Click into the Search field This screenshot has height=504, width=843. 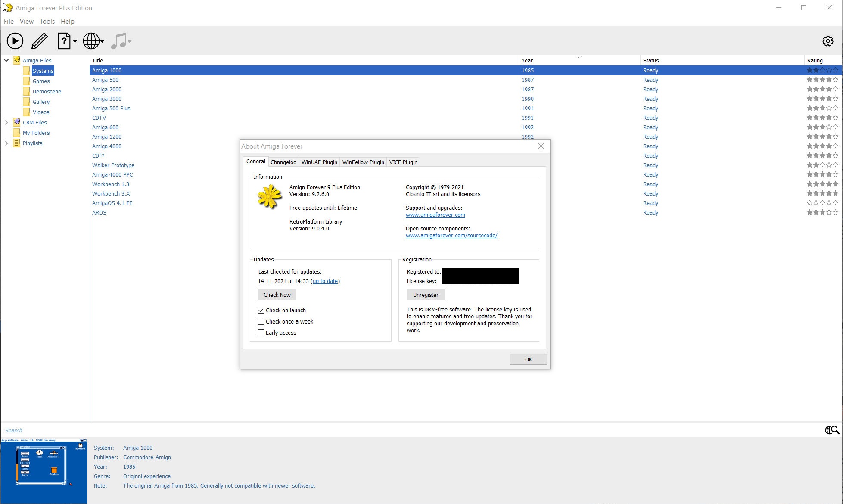click(411, 430)
